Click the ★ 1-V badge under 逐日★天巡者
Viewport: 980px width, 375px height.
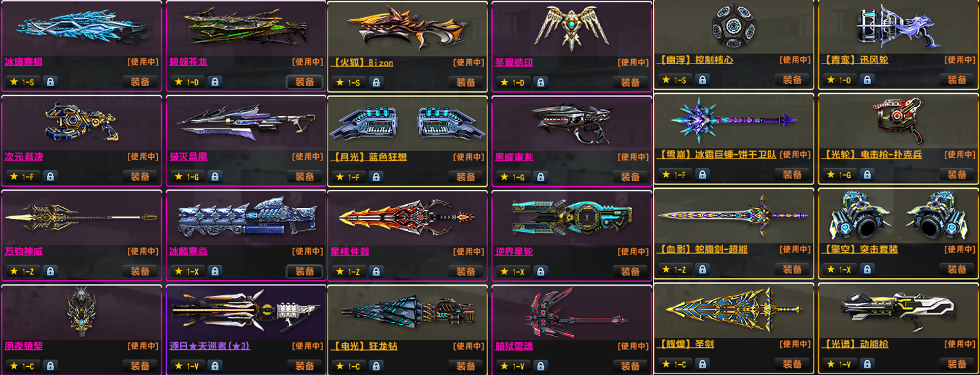click(x=188, y=365)
